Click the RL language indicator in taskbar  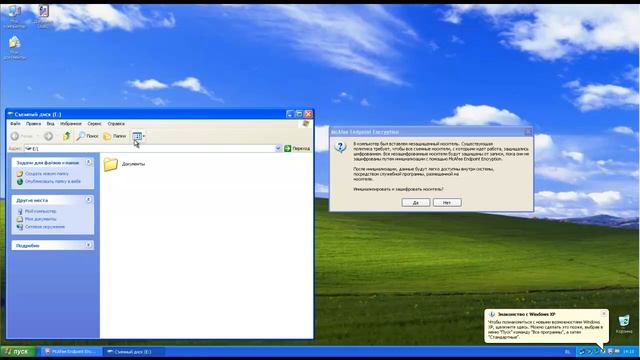[567, 351]
